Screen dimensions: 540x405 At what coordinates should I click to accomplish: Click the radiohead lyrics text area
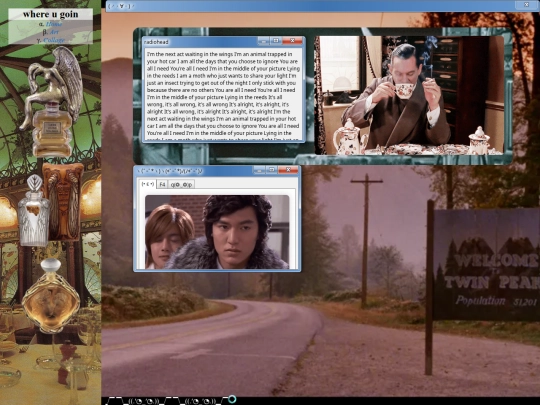coord(223,94)
